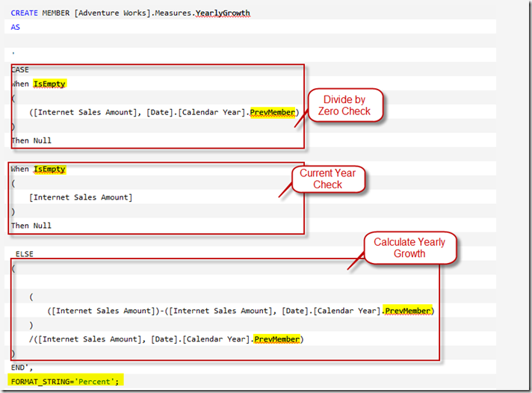Click the CASE keyword
Image resolution: width=532 pixels, height=393 pixels.
tap(20, 69)
